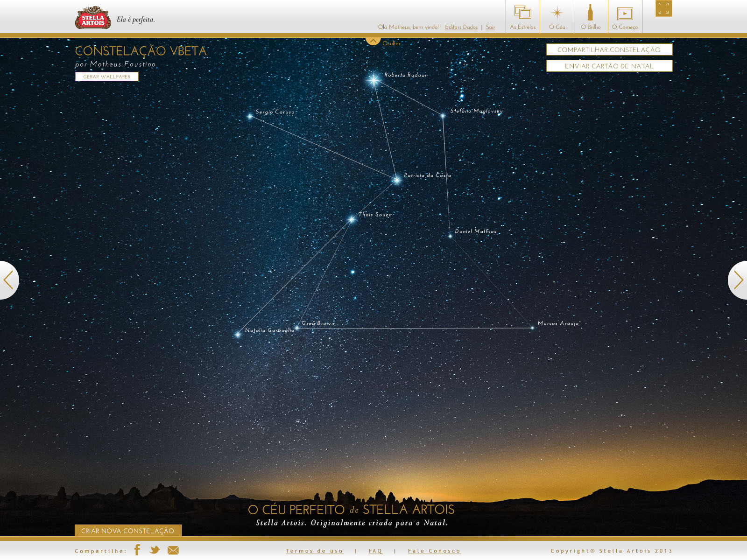Click the Copyright Stella Artois 2013 text
The height and width of the screenshot is (560, 747).
(x=611, y=551)
